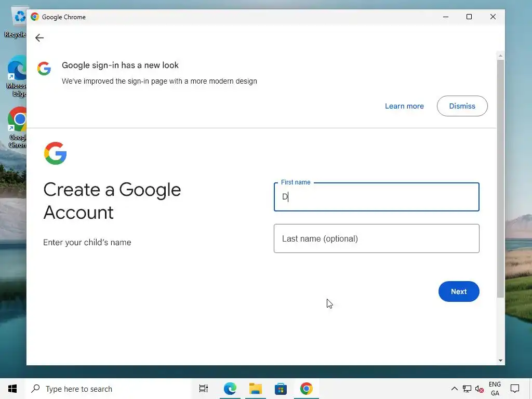Screen dimensions: 532x399
Task: Minimize the Google Chrome window
Action: [445, 17]
